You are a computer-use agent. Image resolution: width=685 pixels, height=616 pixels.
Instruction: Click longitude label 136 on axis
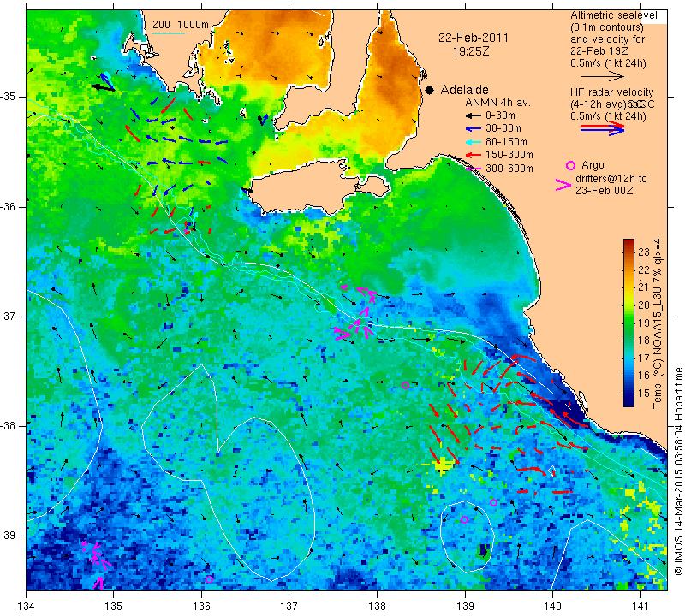tap(201, 607)
